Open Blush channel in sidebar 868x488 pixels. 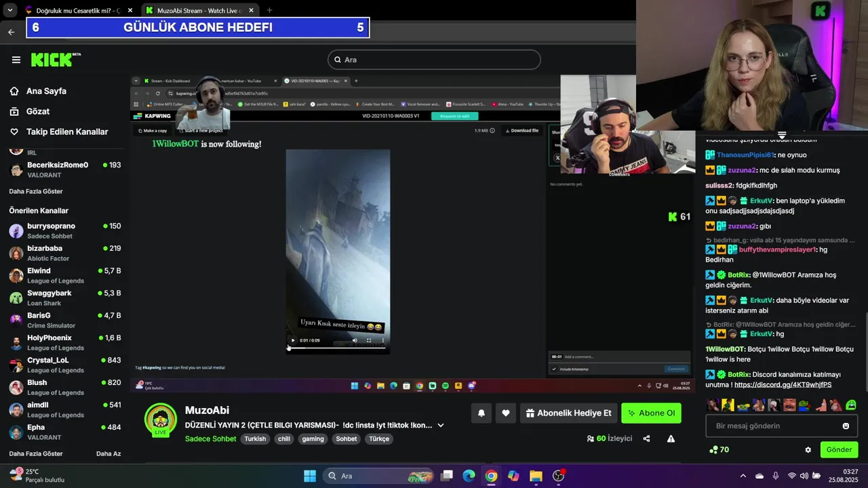coord(64,387)
